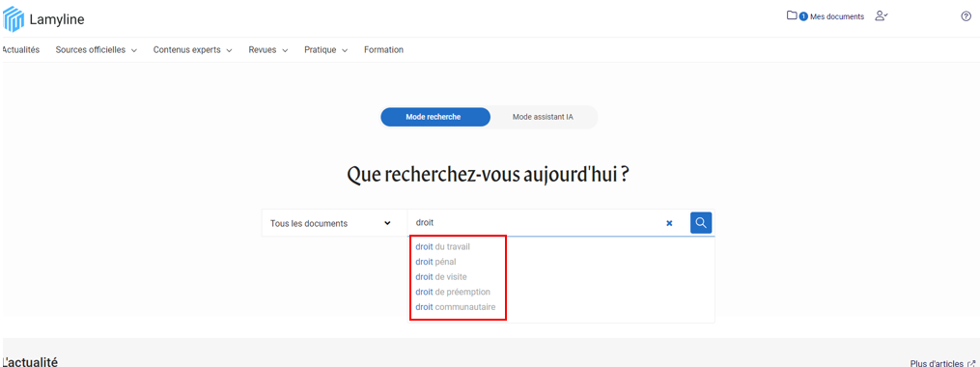Open the Formation menu item
Viewport: 980px width, 367px height.
click(x=383, y=50)
